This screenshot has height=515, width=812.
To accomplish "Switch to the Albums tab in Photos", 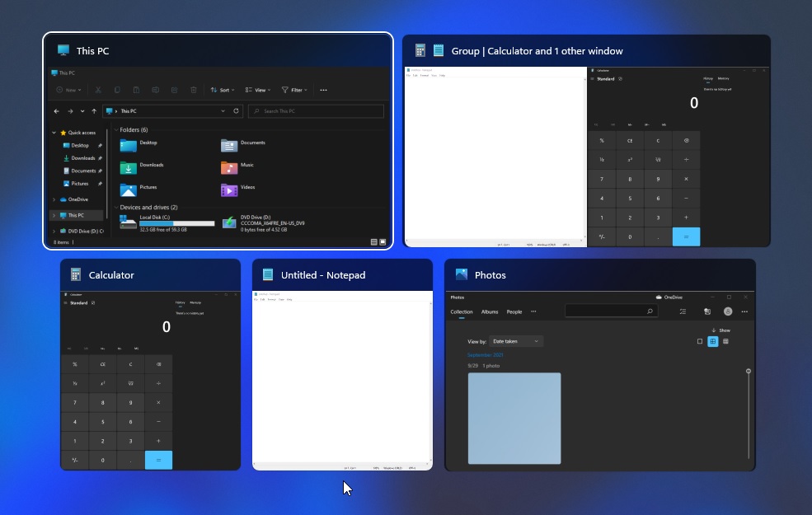I will 490,311.
